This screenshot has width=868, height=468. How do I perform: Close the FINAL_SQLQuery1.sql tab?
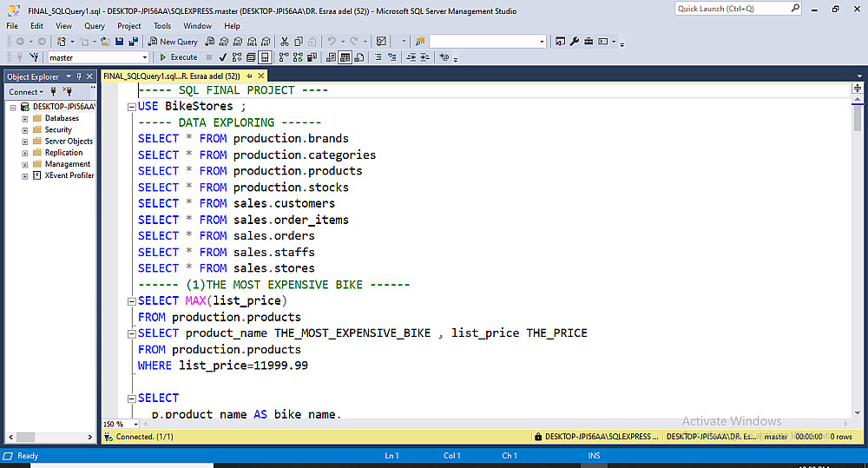click(261, 76)
